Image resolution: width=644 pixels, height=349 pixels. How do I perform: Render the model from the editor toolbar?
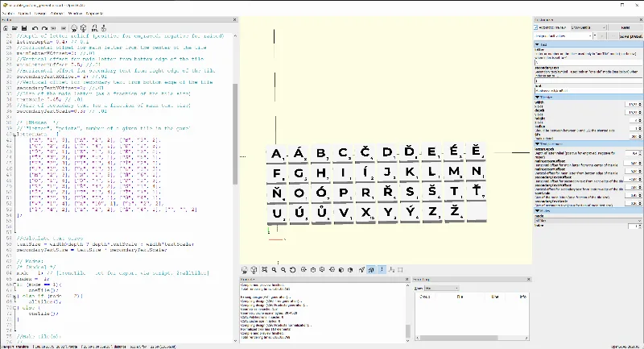tap(84, 28)
